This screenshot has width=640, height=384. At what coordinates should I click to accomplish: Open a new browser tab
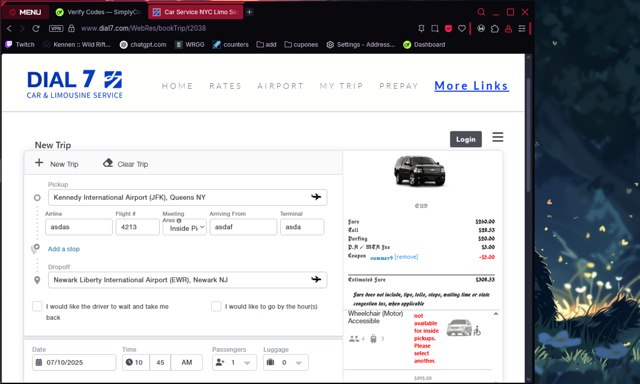[249, 12]
